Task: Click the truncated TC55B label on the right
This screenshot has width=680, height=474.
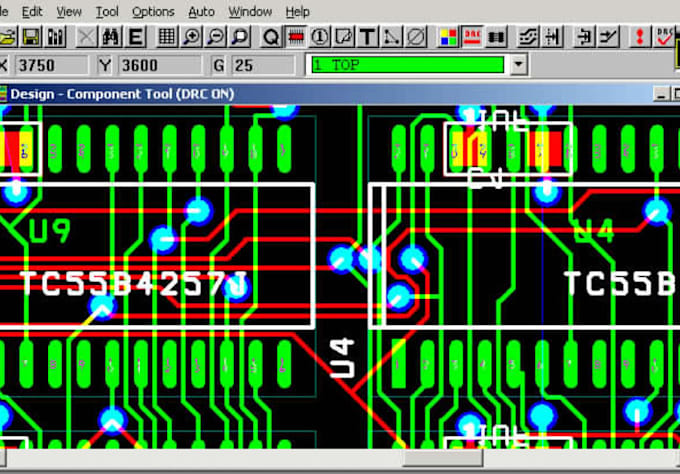Action: coord(619,284)
